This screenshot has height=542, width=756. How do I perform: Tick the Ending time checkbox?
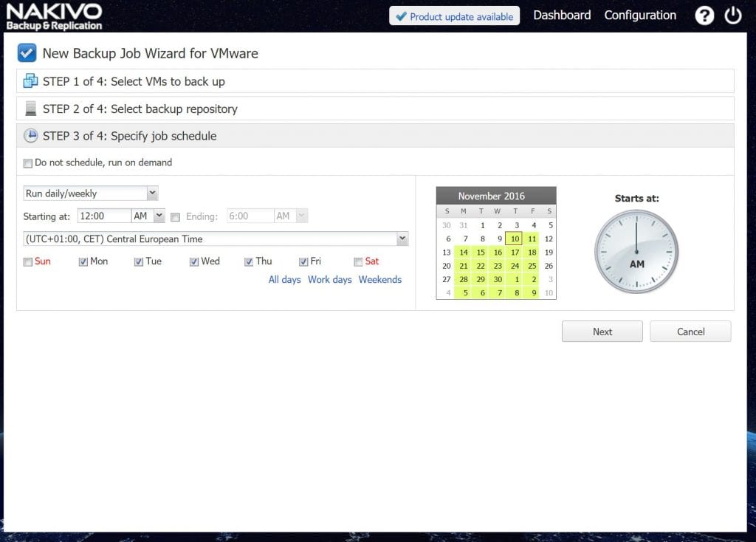point(175,217)
